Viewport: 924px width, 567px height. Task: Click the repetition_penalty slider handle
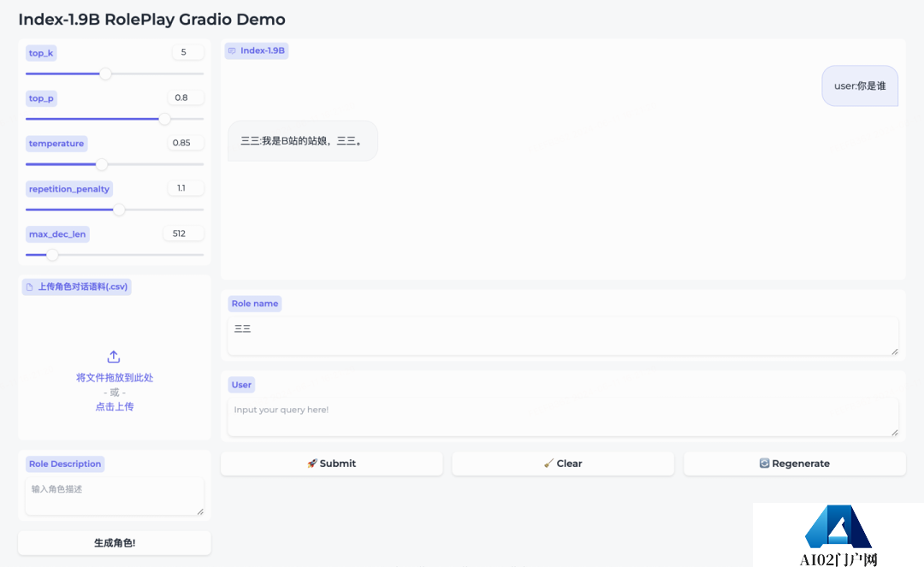click(x=119, y=210)
